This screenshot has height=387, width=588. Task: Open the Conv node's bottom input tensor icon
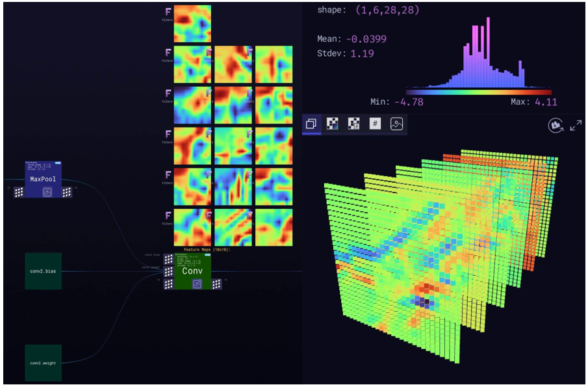point(168,284)
